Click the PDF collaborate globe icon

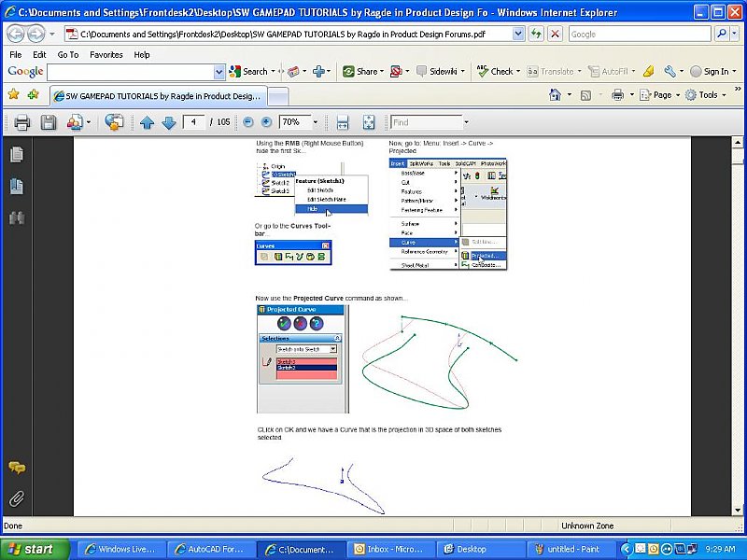pos(114,122)
